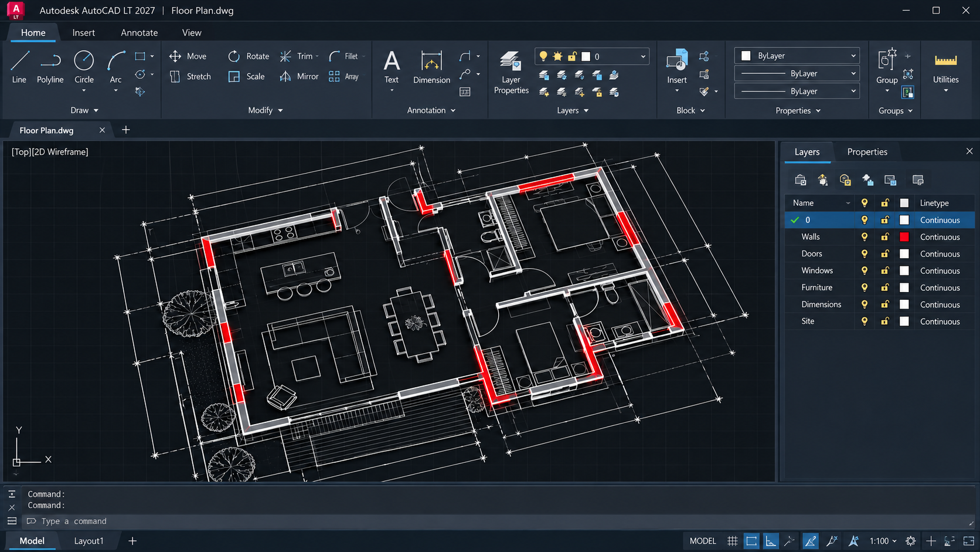The width and height of the screenshot is (980, 552).
Task: Choose the Fillet tool
Action: click(x=343, y=56)
